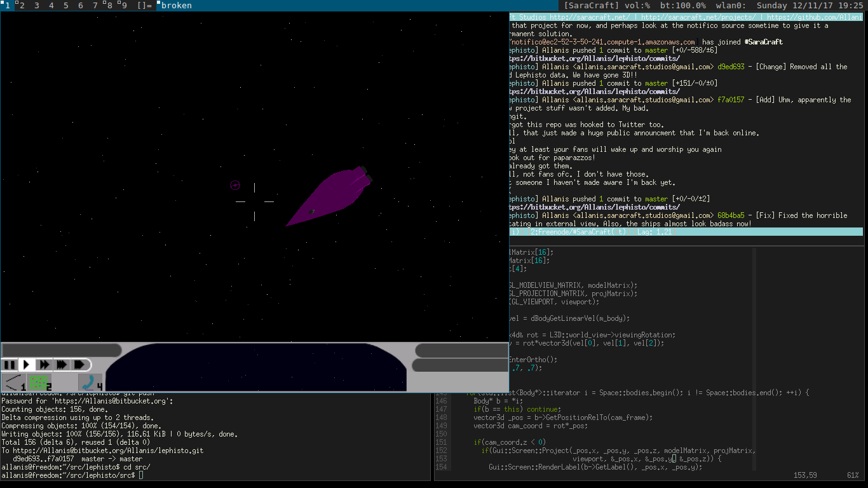
Task: Click the circled target marker in space
Action: coord(235,185)
